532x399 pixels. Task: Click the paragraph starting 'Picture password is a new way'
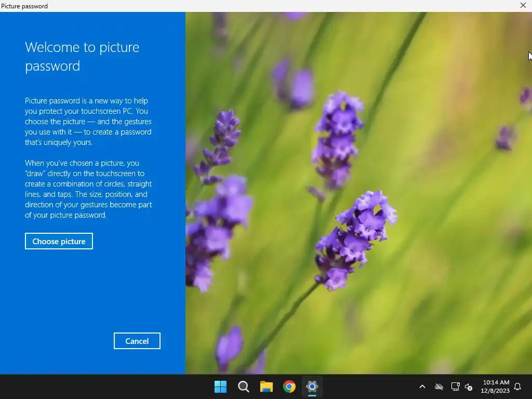88,122
